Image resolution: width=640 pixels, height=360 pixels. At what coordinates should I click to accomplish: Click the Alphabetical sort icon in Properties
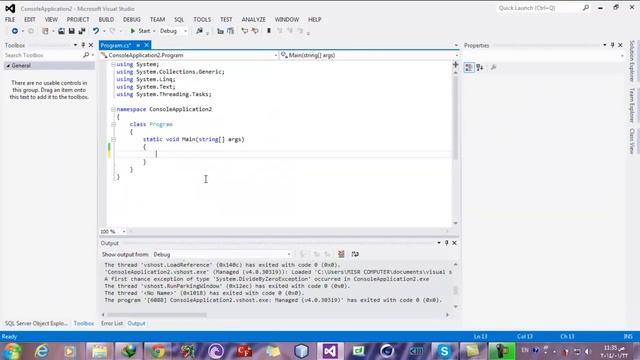click(480, 68)
